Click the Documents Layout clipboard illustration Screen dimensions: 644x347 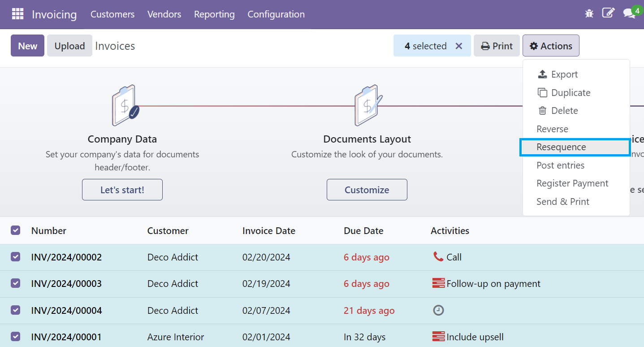[368, 105]
